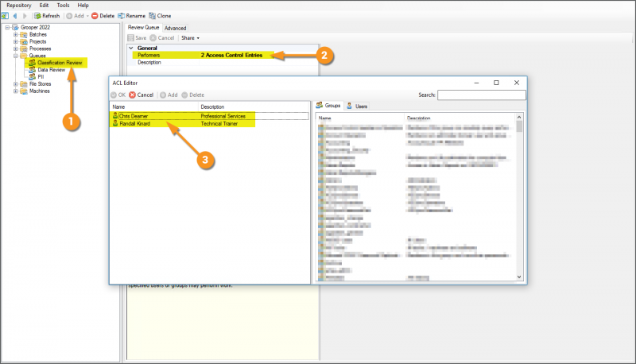Select the Batches folder node
This screenshot has width=636, height=364.
(x=37, y=34)
